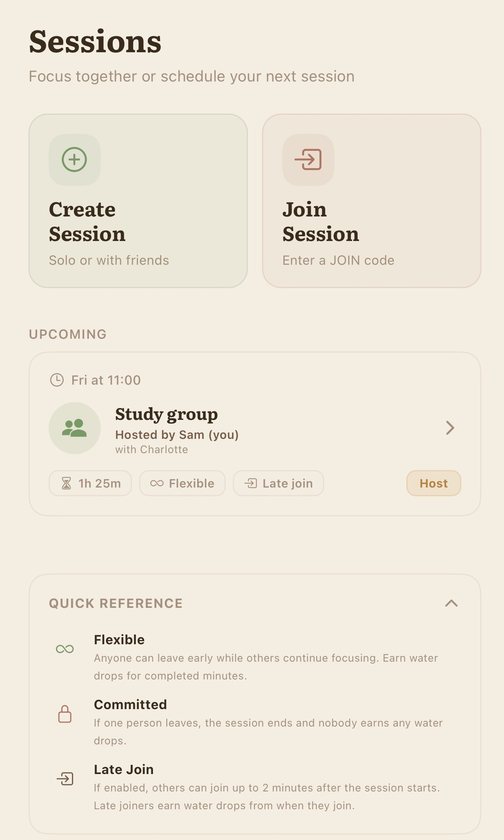Tap the Study group people avatar

[x=75, y=428]
